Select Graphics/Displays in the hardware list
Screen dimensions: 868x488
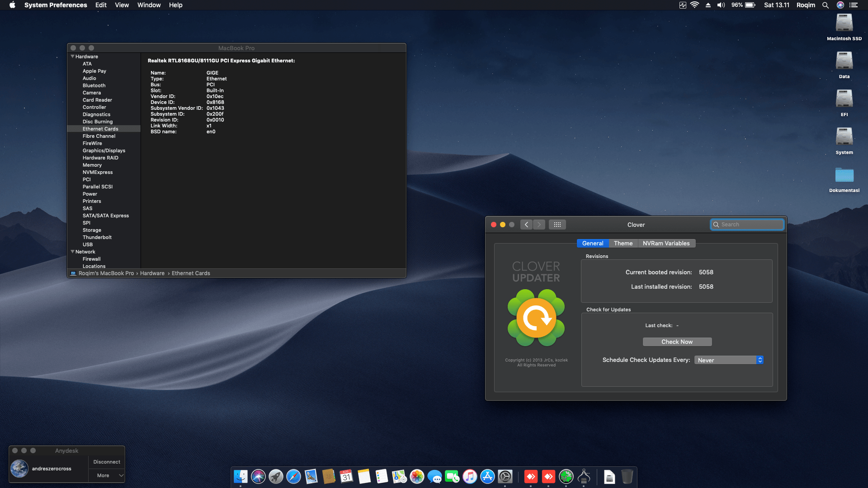[104, 150]
